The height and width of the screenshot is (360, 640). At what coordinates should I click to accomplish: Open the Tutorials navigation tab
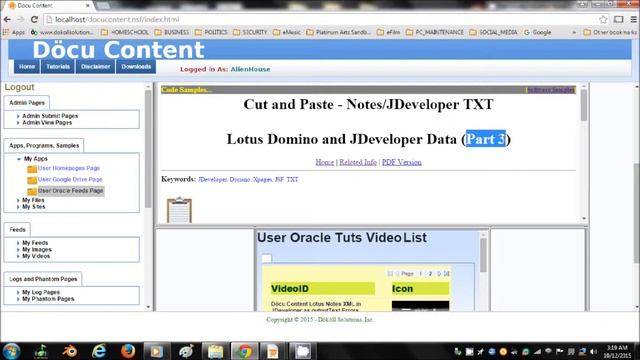click(58, 67)
